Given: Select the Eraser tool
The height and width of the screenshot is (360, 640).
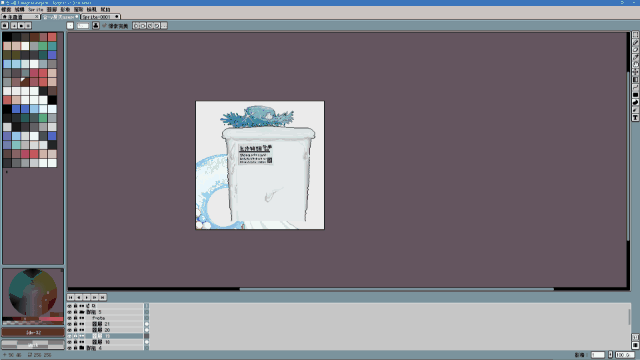Looking at the screenshot, I should [636, 50].
